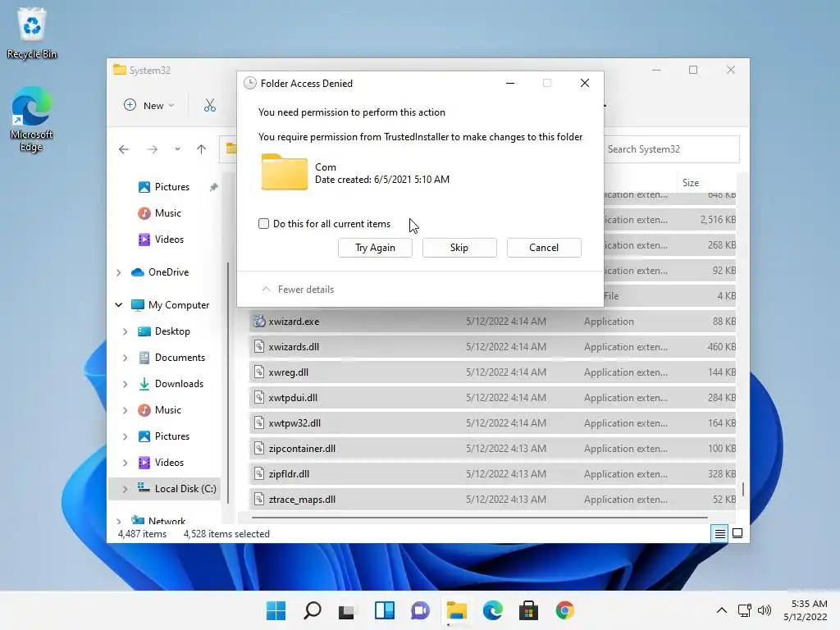Show hidden system tray icons

tap(722, 610)
